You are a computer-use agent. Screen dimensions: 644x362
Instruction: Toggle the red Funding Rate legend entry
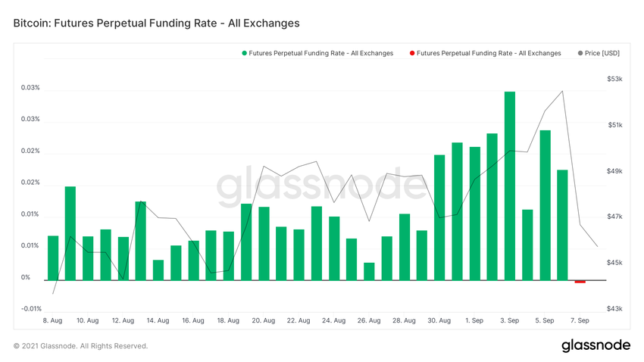(489, 53)
